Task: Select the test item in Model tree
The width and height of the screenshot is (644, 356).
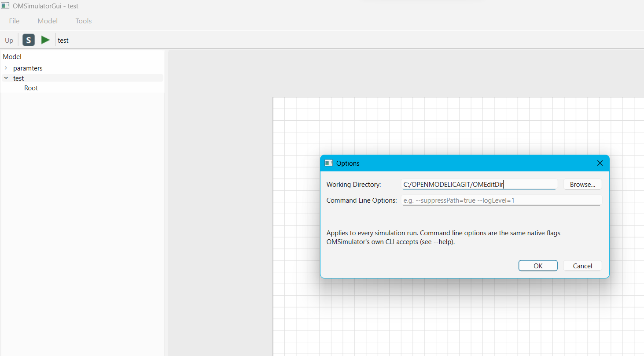Action: [18, 78]
